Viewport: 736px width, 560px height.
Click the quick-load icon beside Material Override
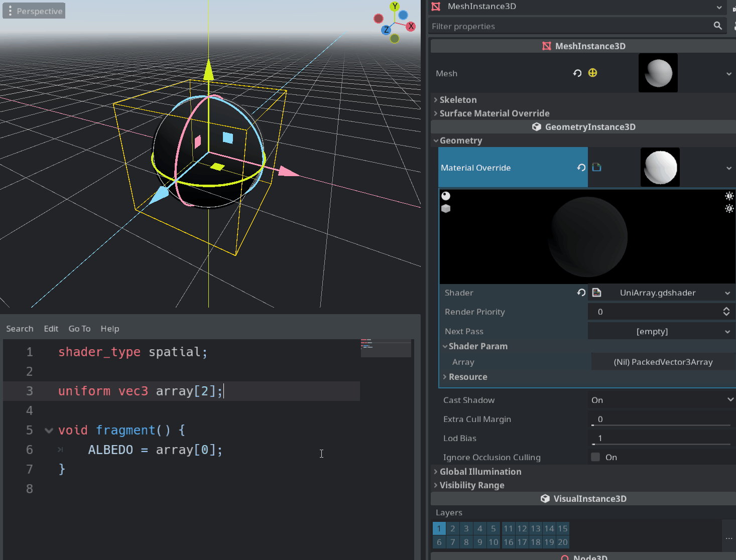pos(596,167)
